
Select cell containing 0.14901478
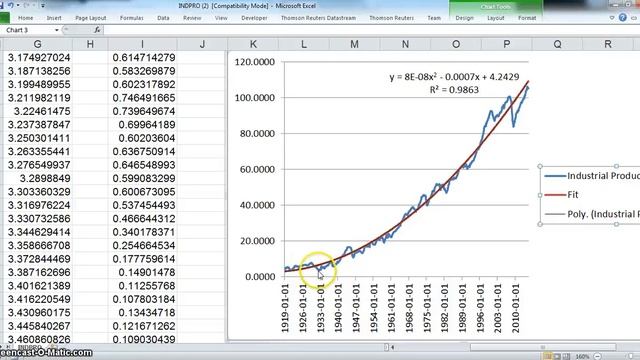tap(143, 272)
